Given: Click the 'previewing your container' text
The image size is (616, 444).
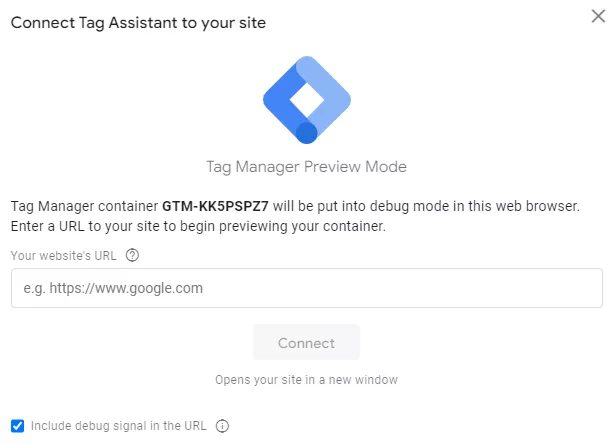Looking at the screenshot, I should click(302, 226).
